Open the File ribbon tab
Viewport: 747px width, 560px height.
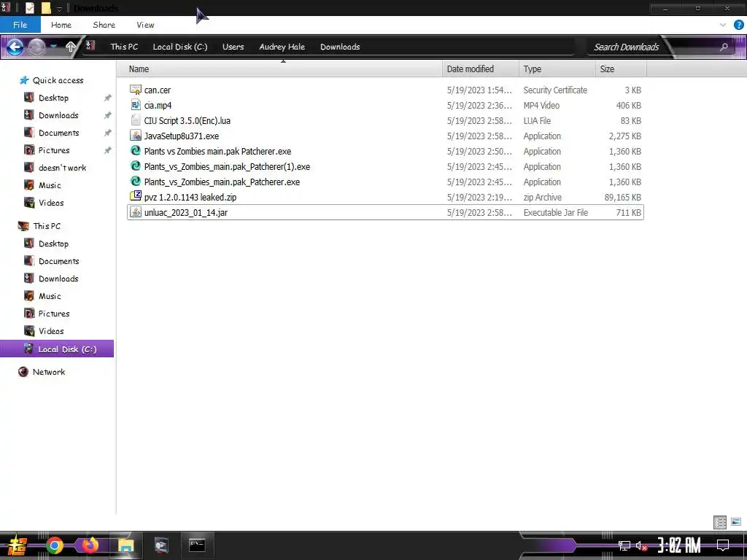pyautogui.click(x=20, y=25)
